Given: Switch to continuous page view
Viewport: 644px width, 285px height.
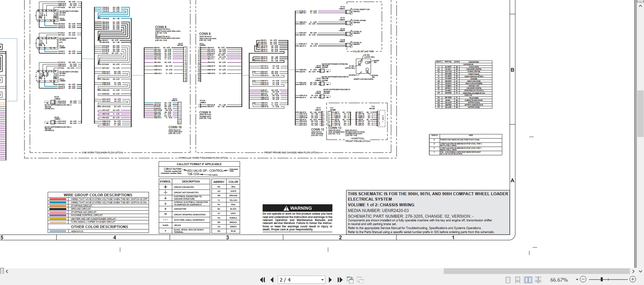Looking at the screenshot, I should point(518,280).
